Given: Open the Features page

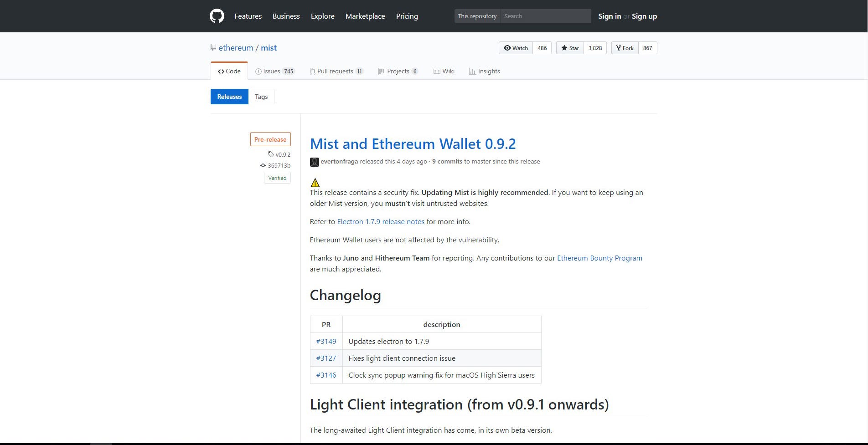Looking at the screenshot, I should point(248,16).
